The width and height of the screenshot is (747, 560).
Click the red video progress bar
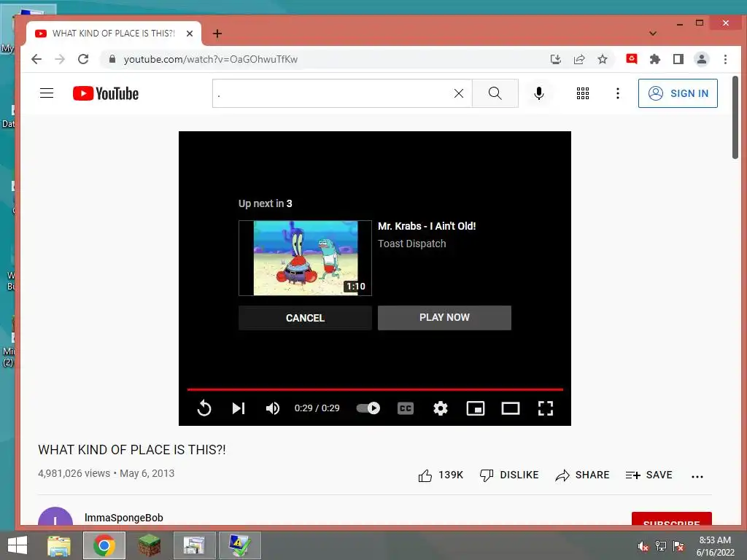(375, 389)
